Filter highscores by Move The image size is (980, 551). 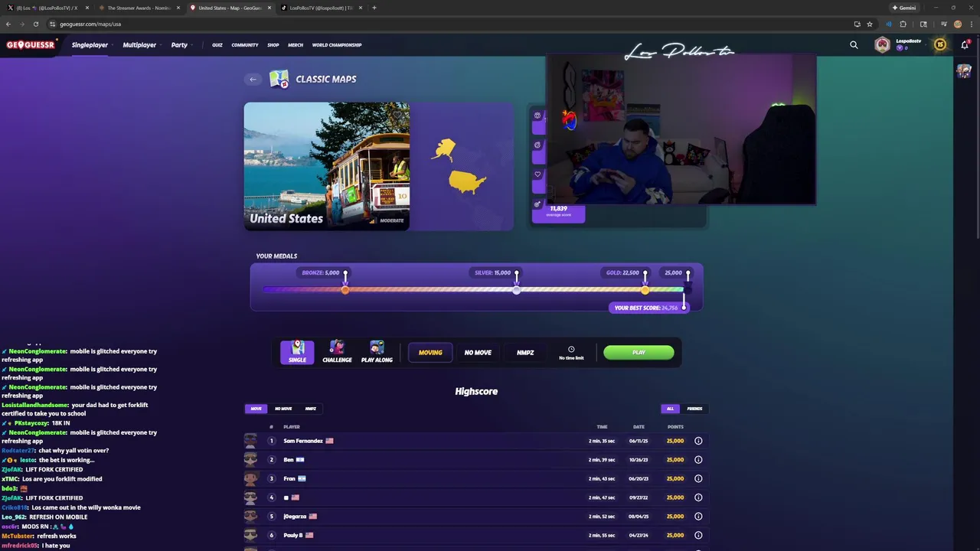pyautogui.click(x=256, y=409)
